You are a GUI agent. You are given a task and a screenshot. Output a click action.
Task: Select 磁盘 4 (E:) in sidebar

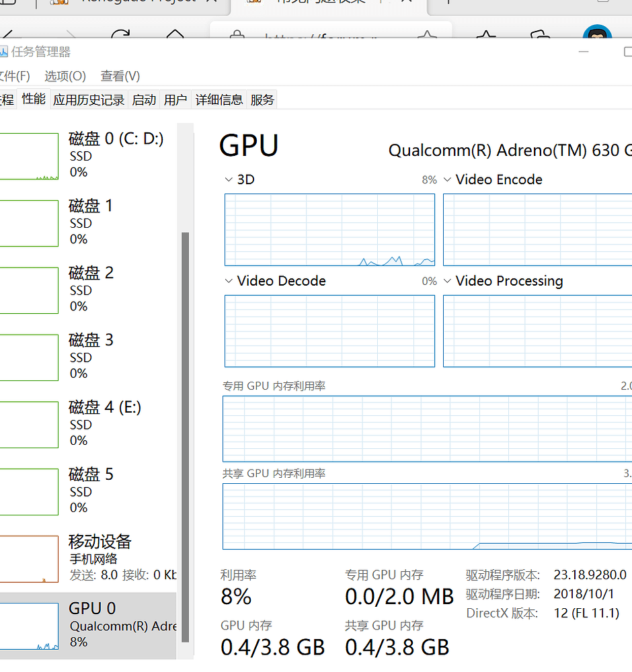coord(88,424)
